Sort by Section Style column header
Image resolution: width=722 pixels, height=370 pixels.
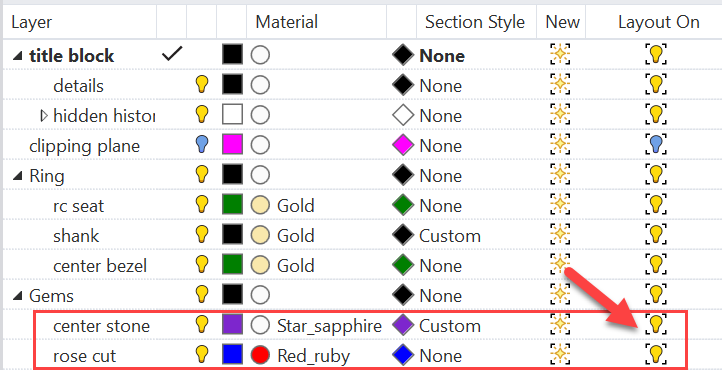pos(476,22)
